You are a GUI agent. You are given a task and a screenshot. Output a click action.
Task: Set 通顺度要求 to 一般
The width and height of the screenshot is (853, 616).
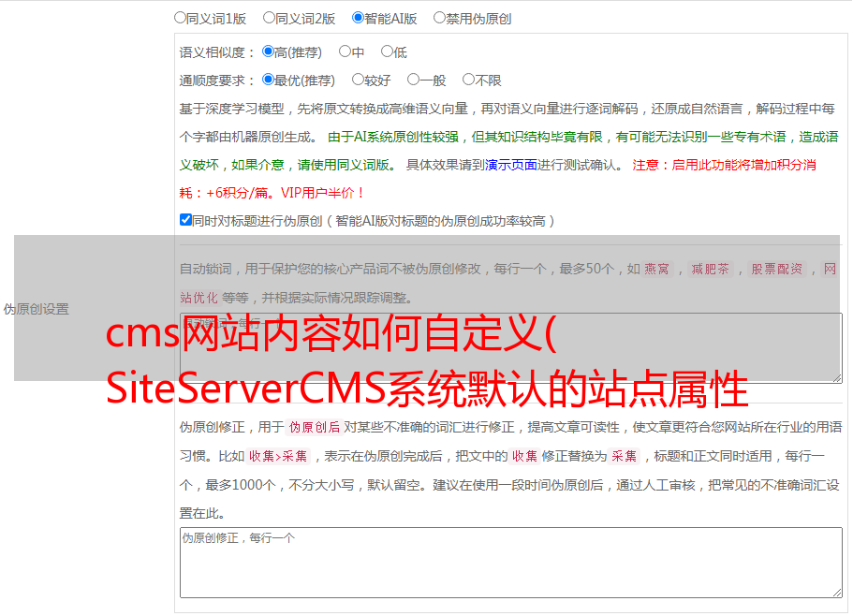(x=414, y=80)
